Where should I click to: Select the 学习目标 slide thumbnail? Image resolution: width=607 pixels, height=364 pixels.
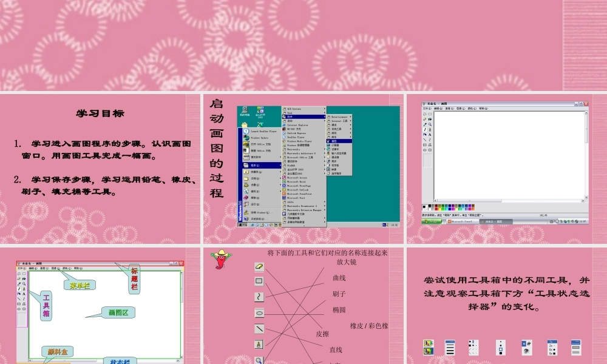click(x=100, y=169)
